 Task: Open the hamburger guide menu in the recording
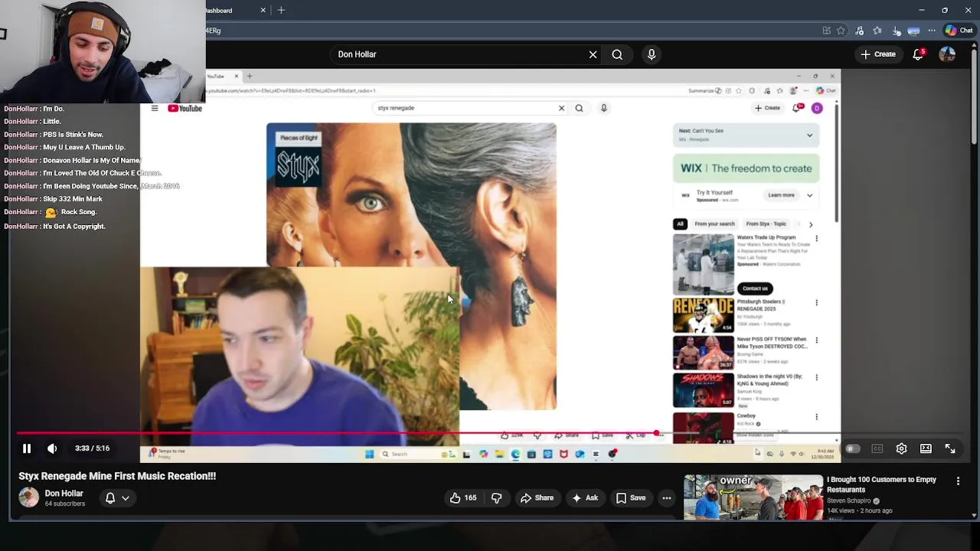tap(155, 109)
